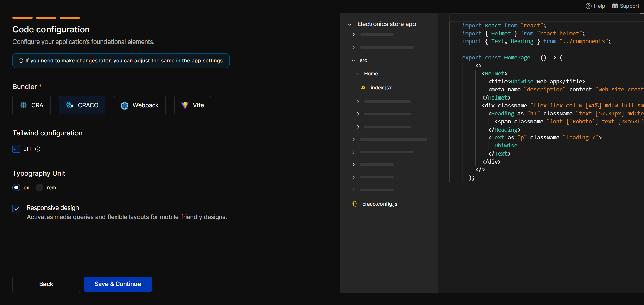Screen dimensions: 644x305
Task: Click the Support Discord icon
Action: point(615,6)
